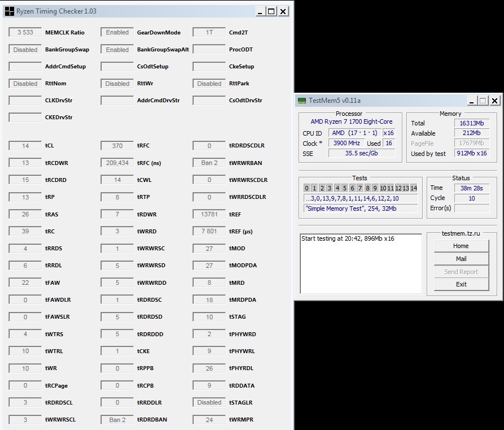Click the tRCDWR value field
Screen dimensions: 504x430
[25, 163]
